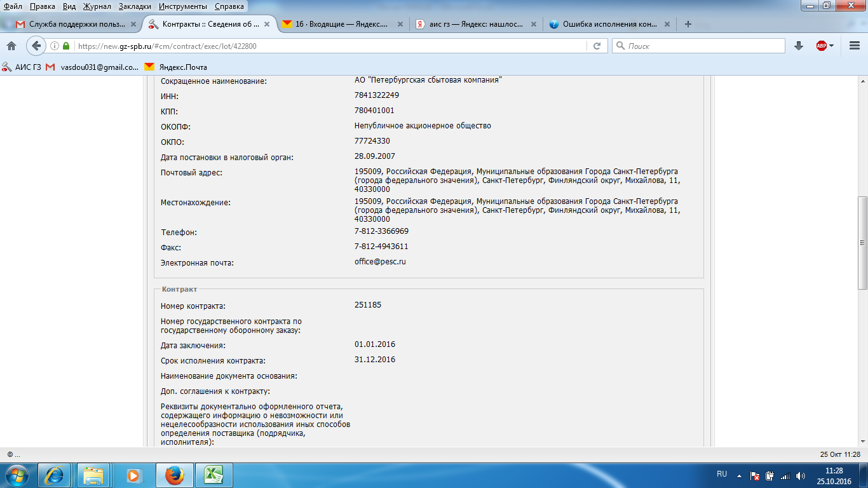The image size is (868, 488).
Task: Open the Вид menu
Action: coord(69,6)
